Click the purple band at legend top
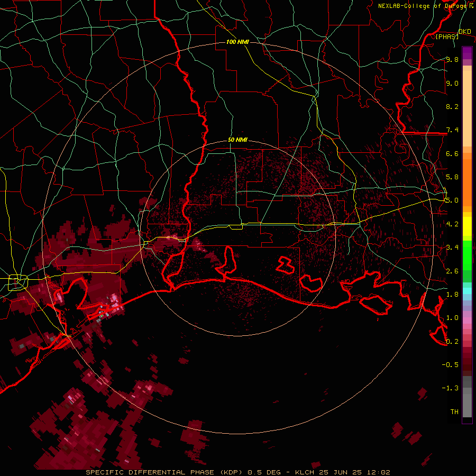Image resolution: width=476 pixels, height=476 pixels. (467, 53)
